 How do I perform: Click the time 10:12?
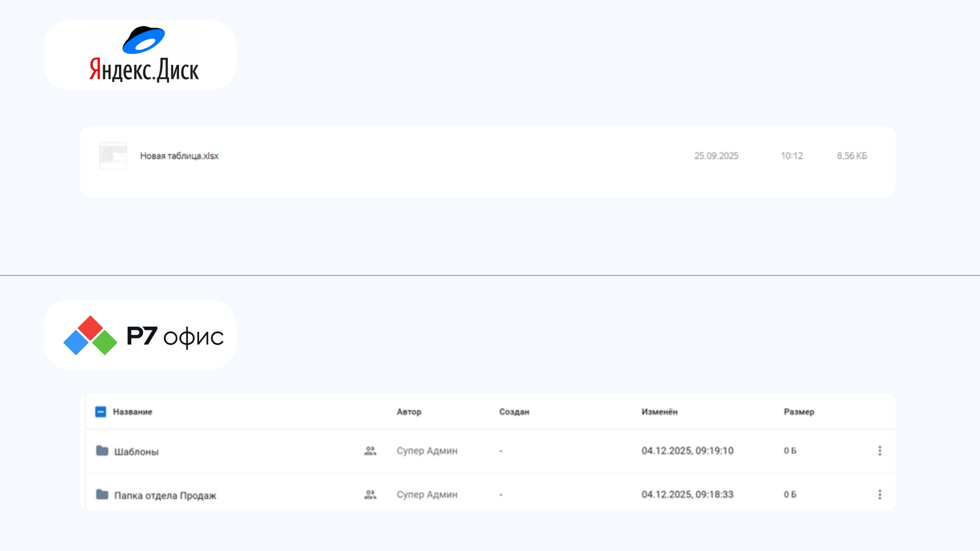(x=792, y=156)
